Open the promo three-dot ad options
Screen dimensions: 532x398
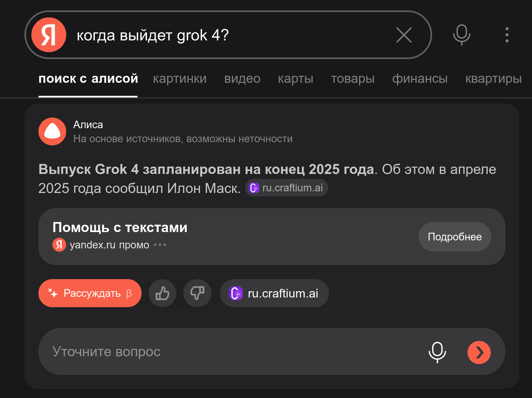coord(160,245)
